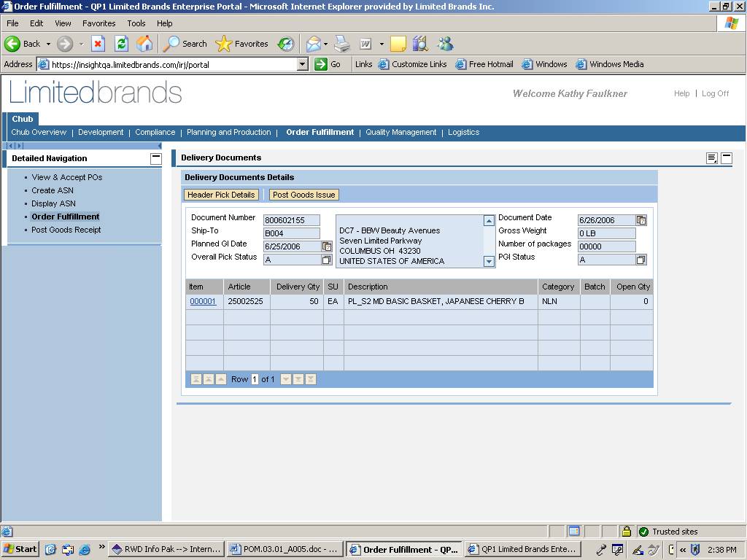Open the History clock icon
747x560 pixels.
(286, 44)
